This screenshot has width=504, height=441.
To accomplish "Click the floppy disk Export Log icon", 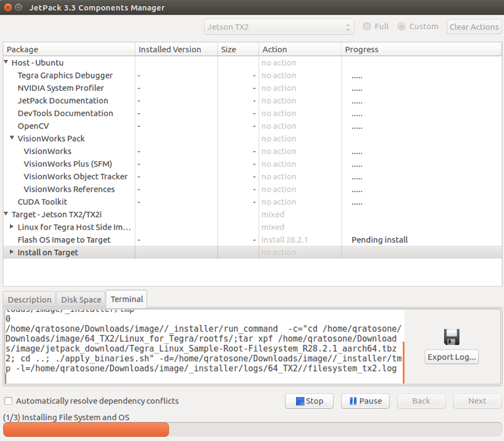I will point(451,337).
